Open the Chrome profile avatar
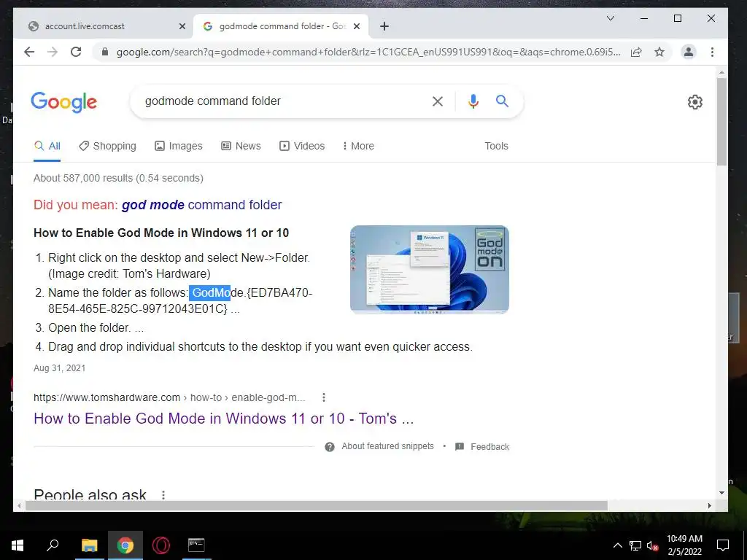The height and width of the screenshot is (560, 747). tap(688, 52)
